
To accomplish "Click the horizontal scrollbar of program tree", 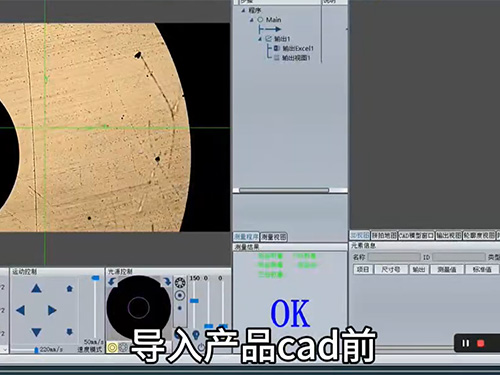I will 284,190.
